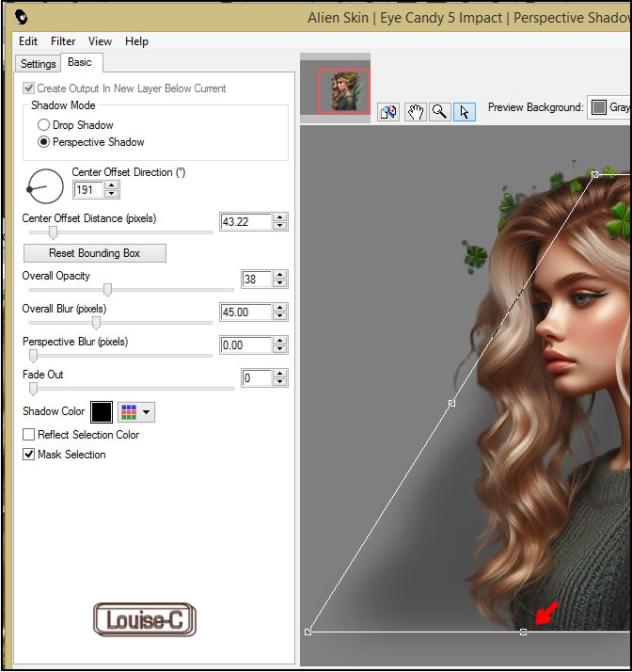632x672 pixels.
Task: Select Drop Shadow mode
Action: 43,125
